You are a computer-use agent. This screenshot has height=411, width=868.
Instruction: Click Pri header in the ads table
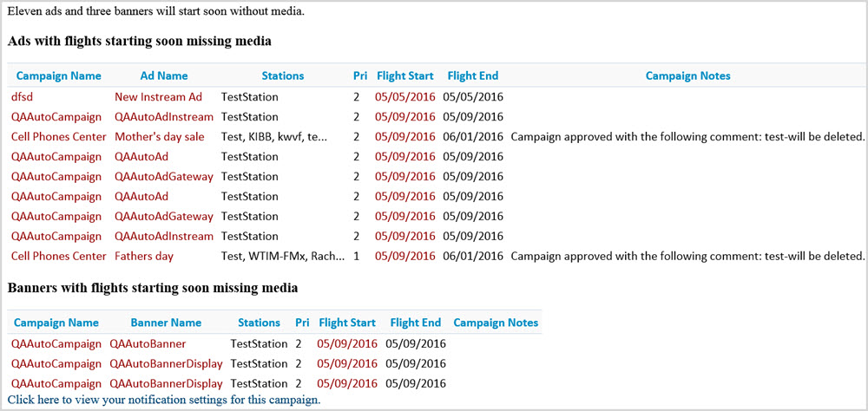tap(360, 76)
